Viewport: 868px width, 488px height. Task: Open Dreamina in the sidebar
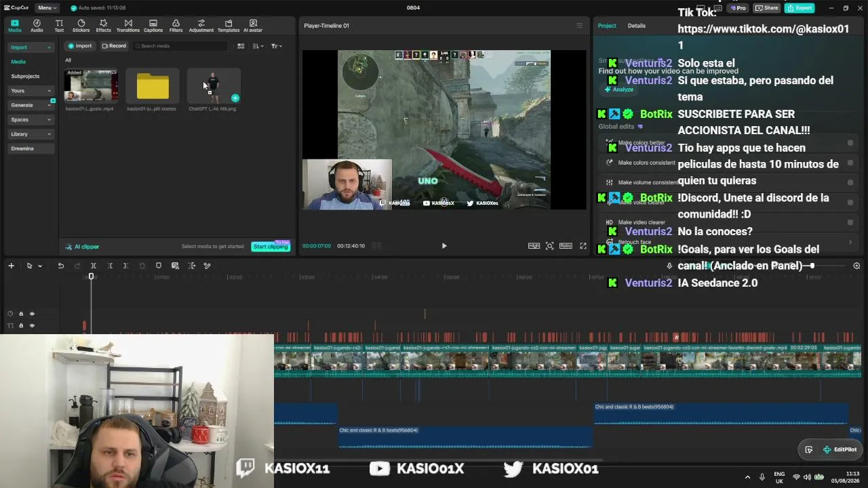click(31, 148)
